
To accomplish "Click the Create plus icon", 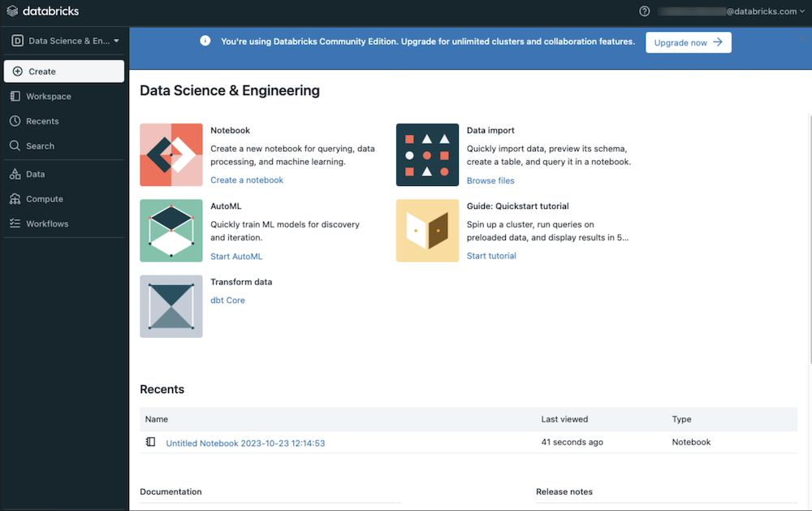I will 18,71.
